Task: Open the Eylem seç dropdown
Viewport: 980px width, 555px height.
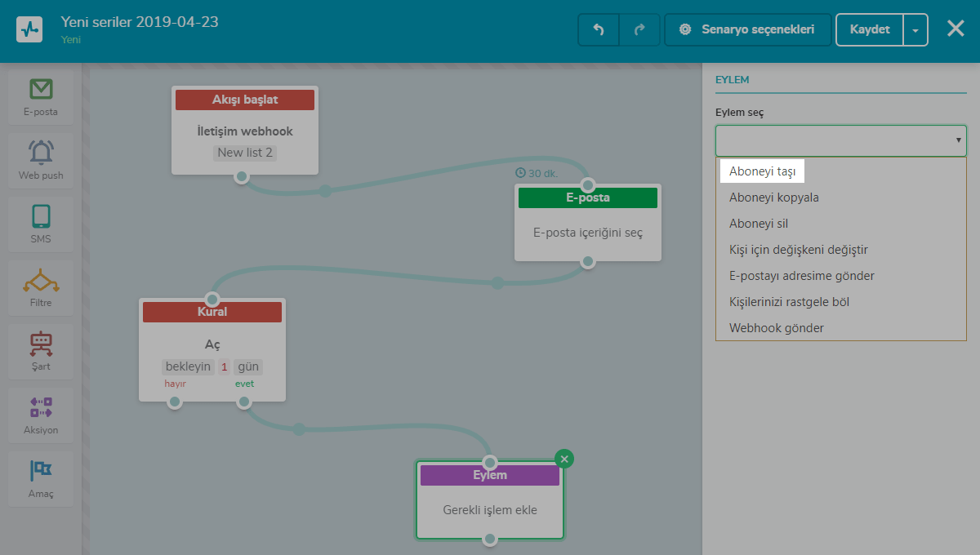Action: (840, 140)
